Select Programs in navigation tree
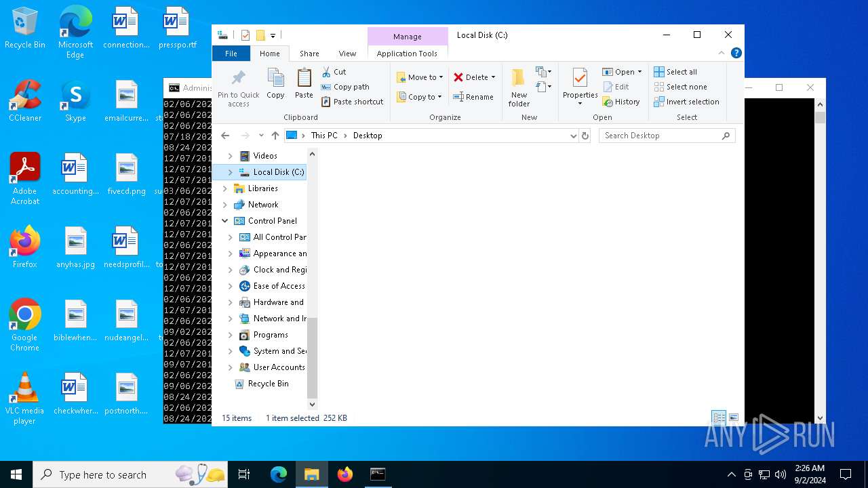Image resolution: width=868 pixels, height=488 pixels. (x=271, y=335)
